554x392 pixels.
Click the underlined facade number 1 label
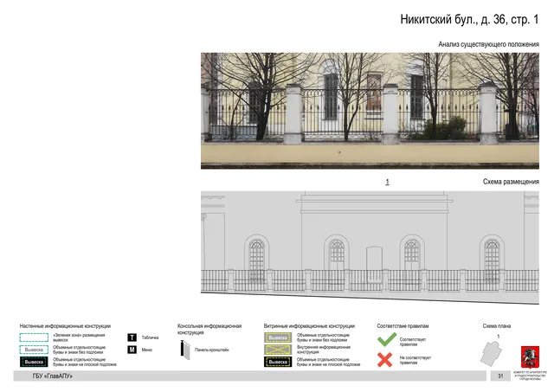387,182
